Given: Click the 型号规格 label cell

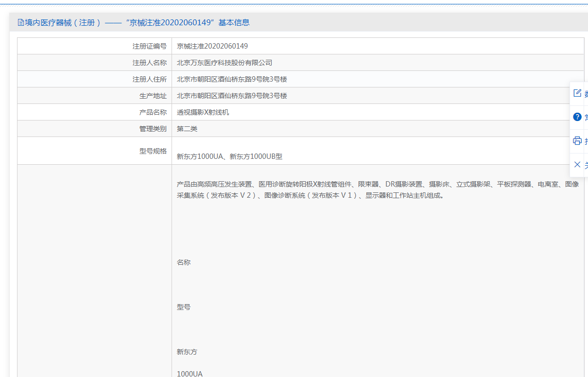Looking at the screenshot, I should tap(94, 151).
